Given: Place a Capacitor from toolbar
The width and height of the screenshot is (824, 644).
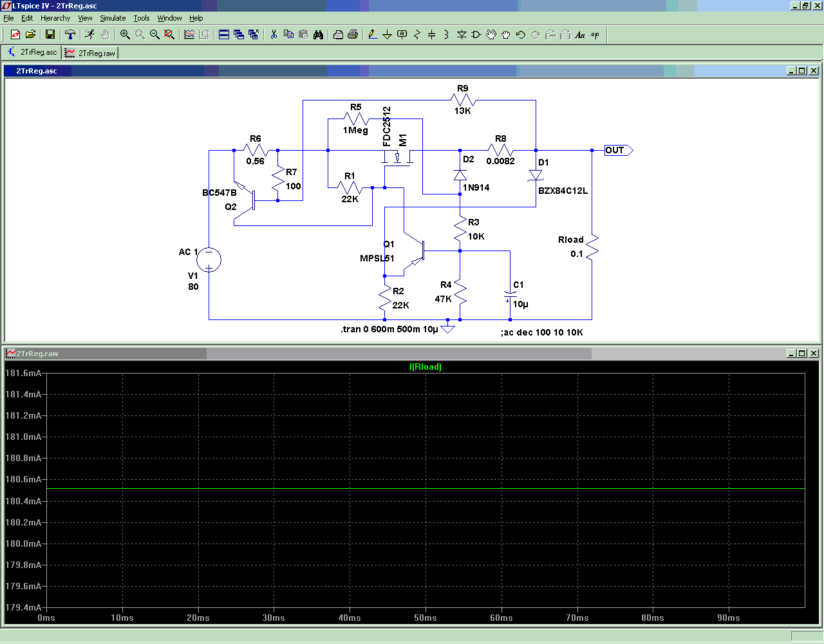Looking at the screenshot, I should [x=432, y=34].
